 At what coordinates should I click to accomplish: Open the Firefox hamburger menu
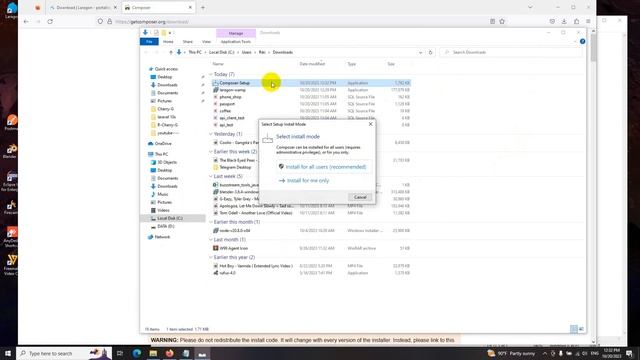pos(588,22)
